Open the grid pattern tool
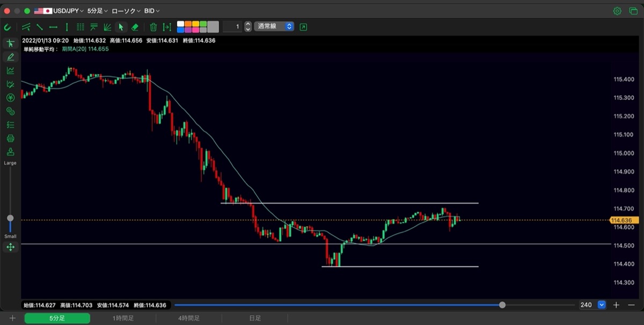The image size is (644, 325). tap(80, 26)
